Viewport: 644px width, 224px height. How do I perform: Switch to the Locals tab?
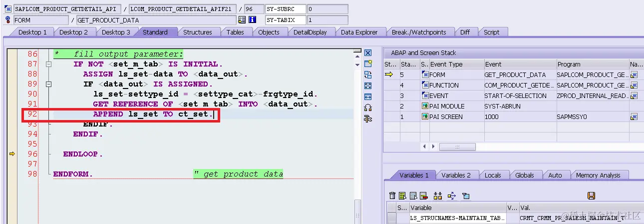[493, 175]
